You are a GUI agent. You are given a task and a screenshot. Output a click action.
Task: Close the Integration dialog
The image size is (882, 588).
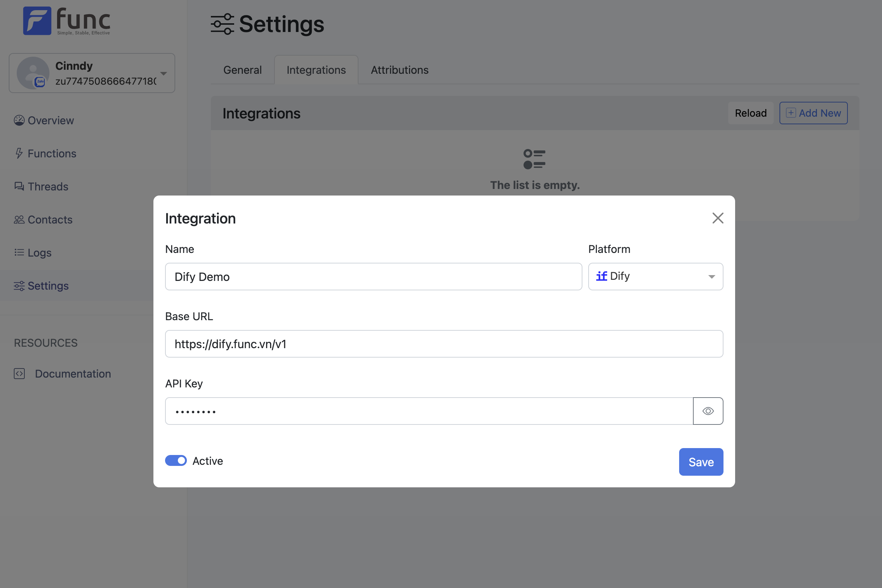click(x=717, y=218)
